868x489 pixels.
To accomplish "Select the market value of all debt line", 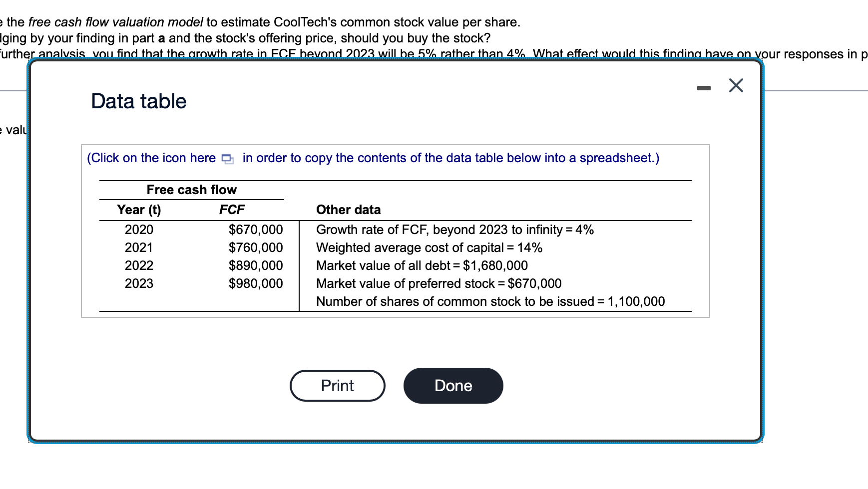I will pyautogui.click(x=422, y=265).
